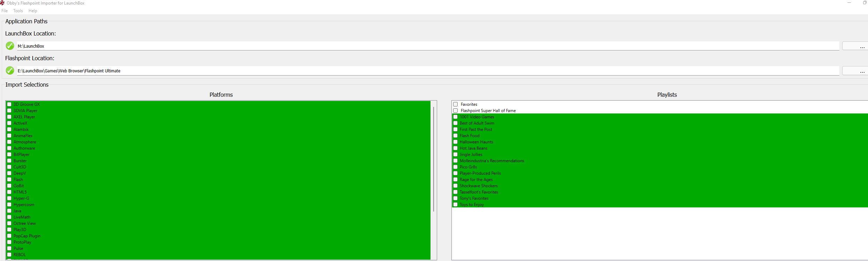This screenshot has width=868, height=261.
Task: Check the Rage for the Ages playlist
Action: (x=455, y=179)
